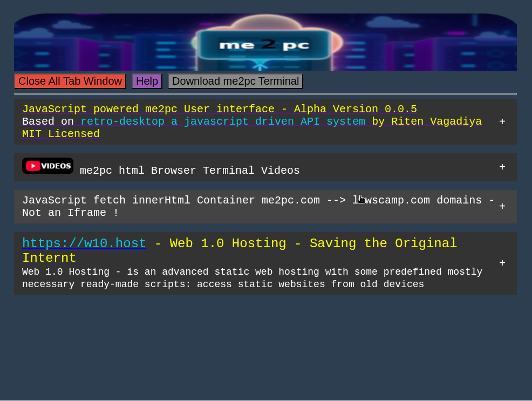This screenshot has height=401, width=532.
Task: Expand the JavaScript powered me2pc User interface panel
Action: pos(502,121)
